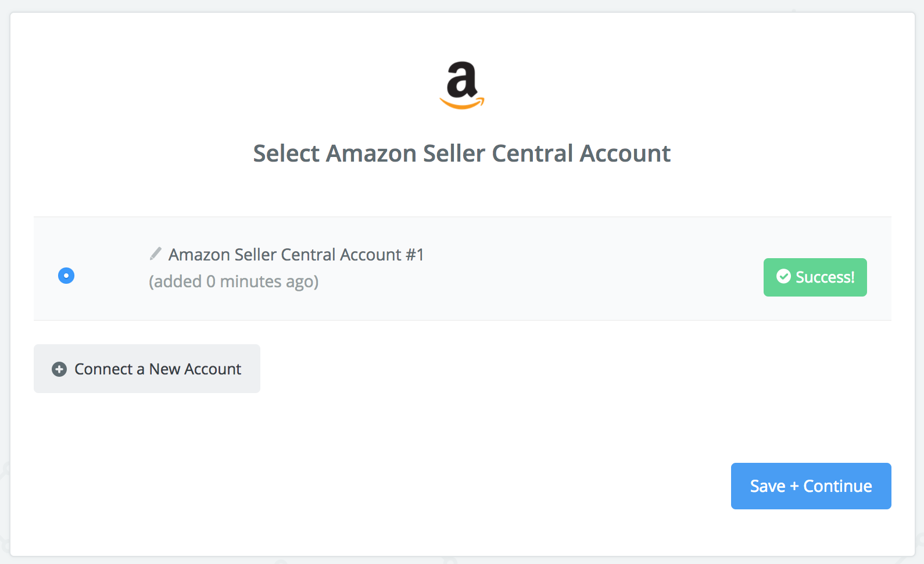Rename account via Amazon Seller Central Account #1 label

click(x=296, y=255)
